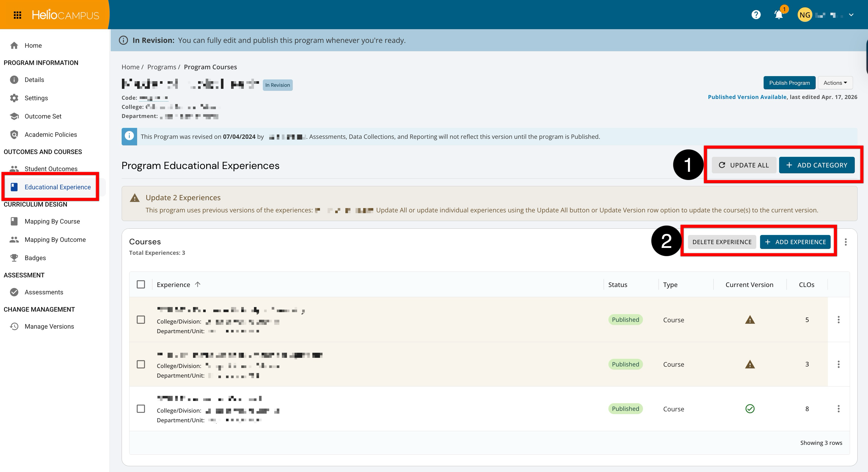Open row options menu for 8-CLO course
The width and height of the screenshot is (868, 472).
pos(838,409)
